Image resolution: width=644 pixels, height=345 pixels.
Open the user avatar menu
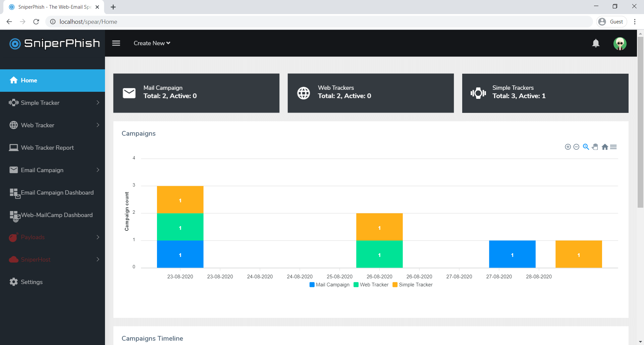point(620,44)
